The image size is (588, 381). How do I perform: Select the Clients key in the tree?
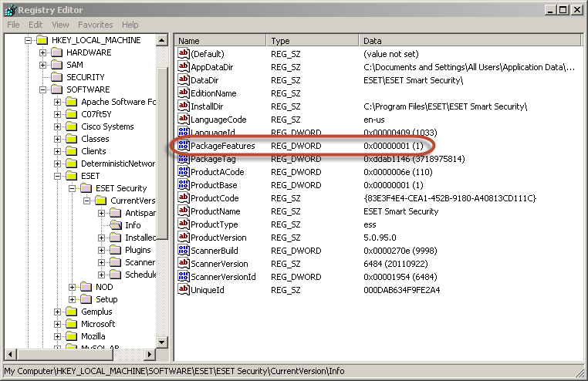click(x=93, y=151)
